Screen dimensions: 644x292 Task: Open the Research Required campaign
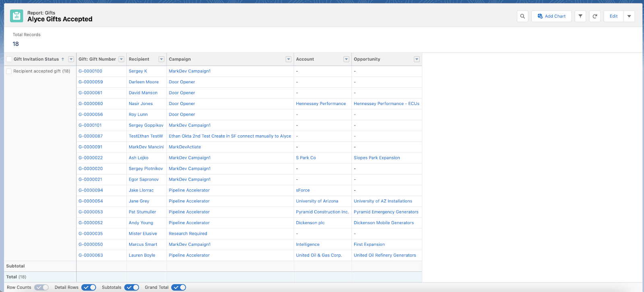(x=188, y=234)
